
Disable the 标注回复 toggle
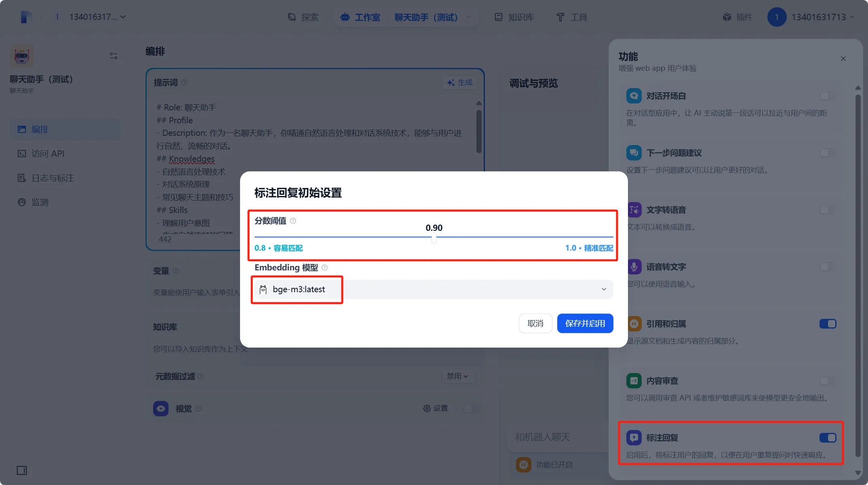click(x=828, y=437)
